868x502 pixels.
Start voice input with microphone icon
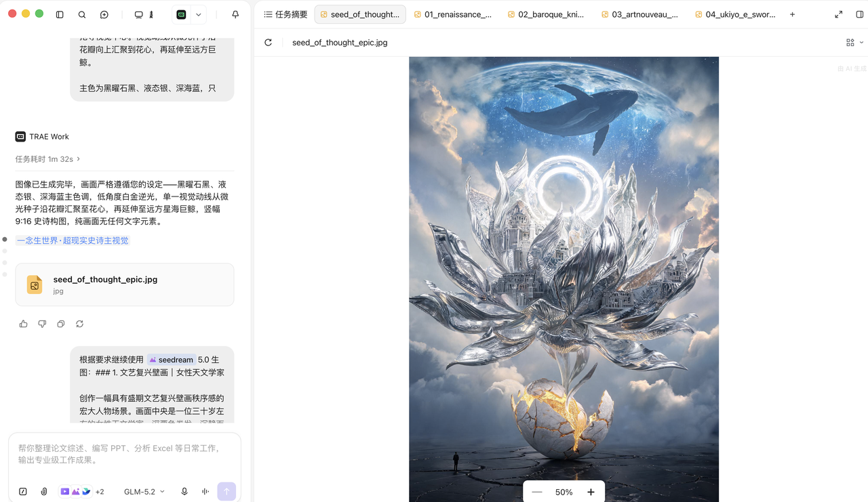184,491
